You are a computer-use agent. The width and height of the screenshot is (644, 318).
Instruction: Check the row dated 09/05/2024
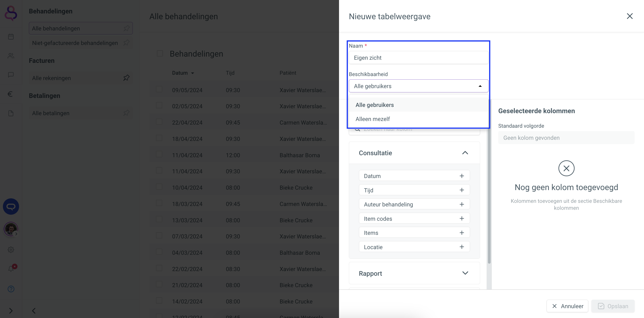click(159, 89)
